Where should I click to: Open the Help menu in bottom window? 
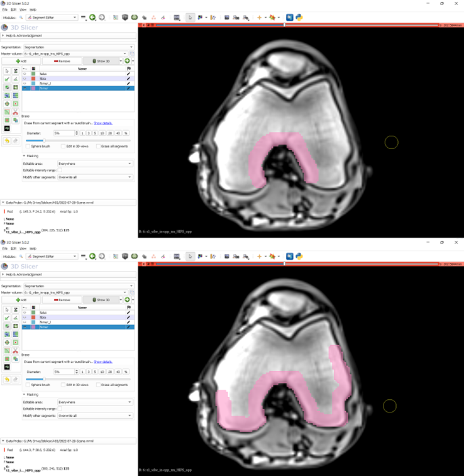[x=33, y=248]
